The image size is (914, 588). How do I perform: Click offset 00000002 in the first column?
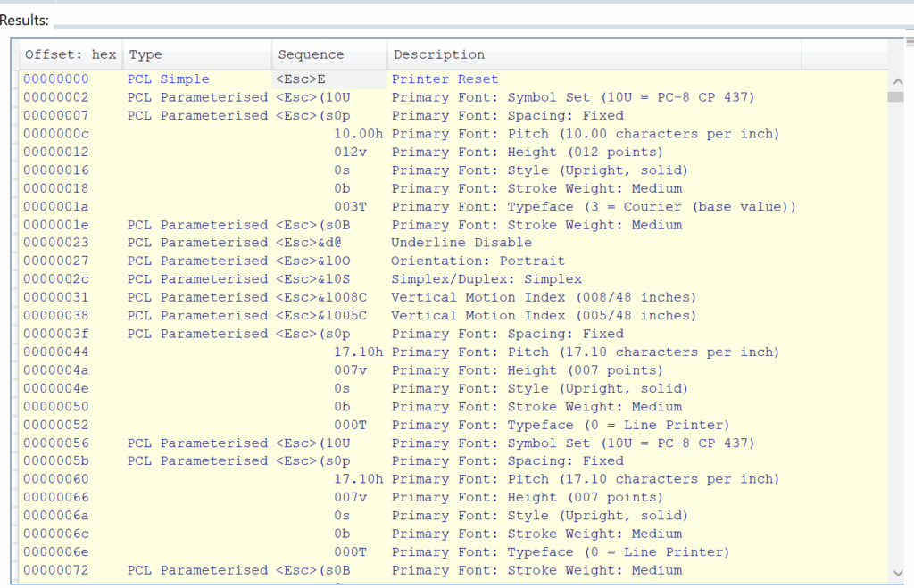click(55, 97)
